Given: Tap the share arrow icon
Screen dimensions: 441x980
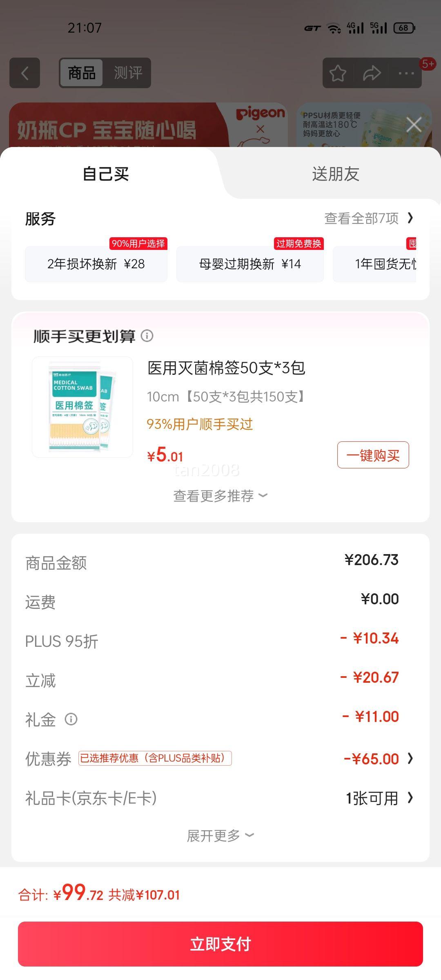Looking at the screenshot, I should 372,73.
